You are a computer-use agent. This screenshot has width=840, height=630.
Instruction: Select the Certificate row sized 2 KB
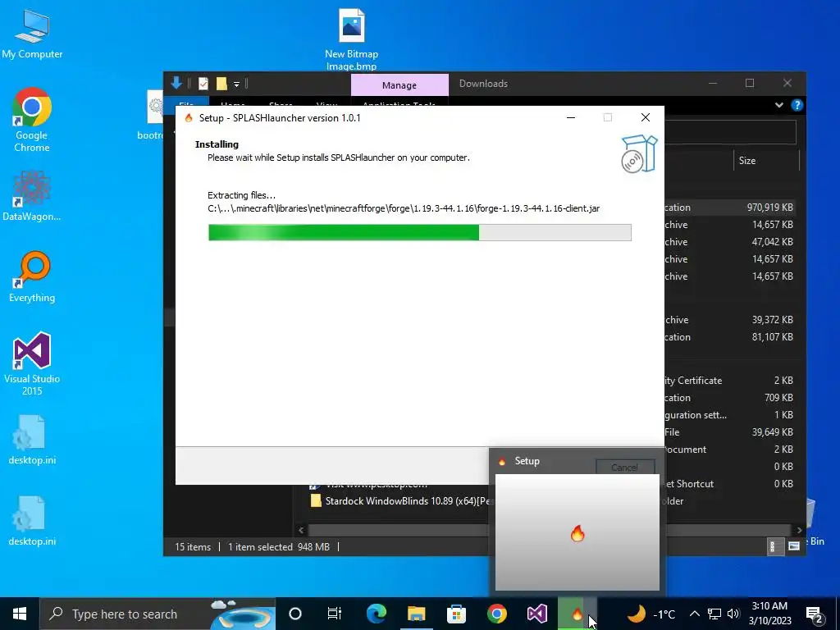click(x=731, y=381)
